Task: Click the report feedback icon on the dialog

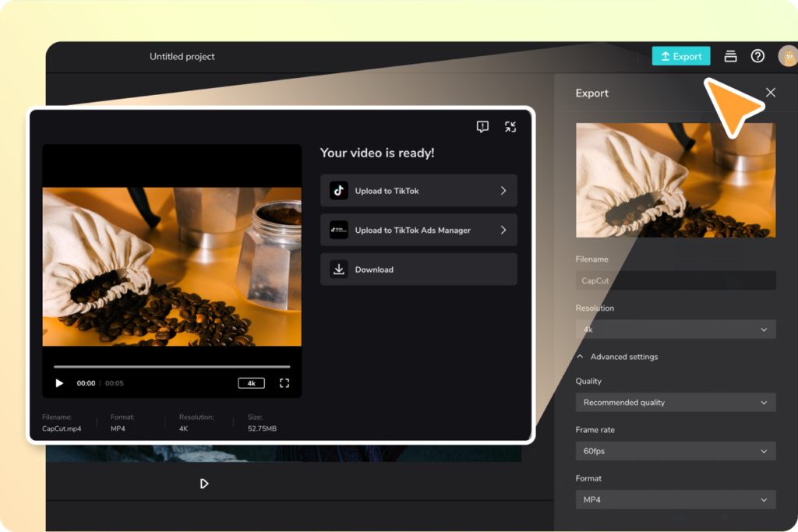Action: (482, 126)
